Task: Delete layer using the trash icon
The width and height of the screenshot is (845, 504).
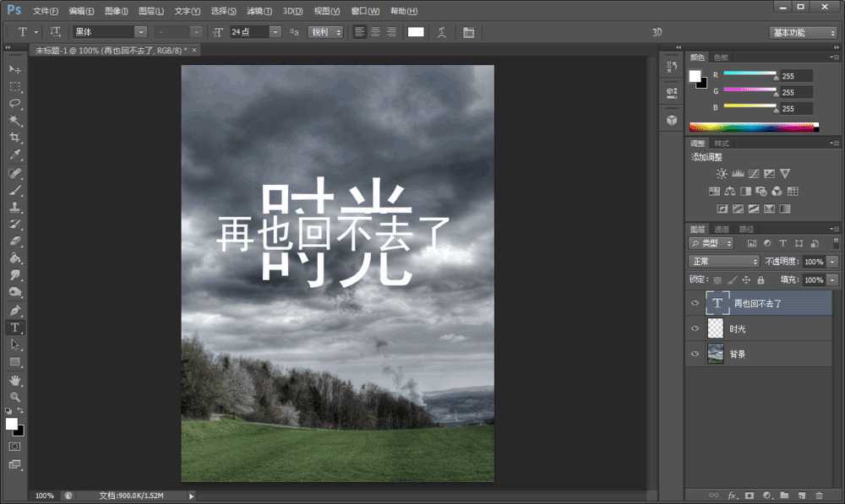Action: pos(820,496)
